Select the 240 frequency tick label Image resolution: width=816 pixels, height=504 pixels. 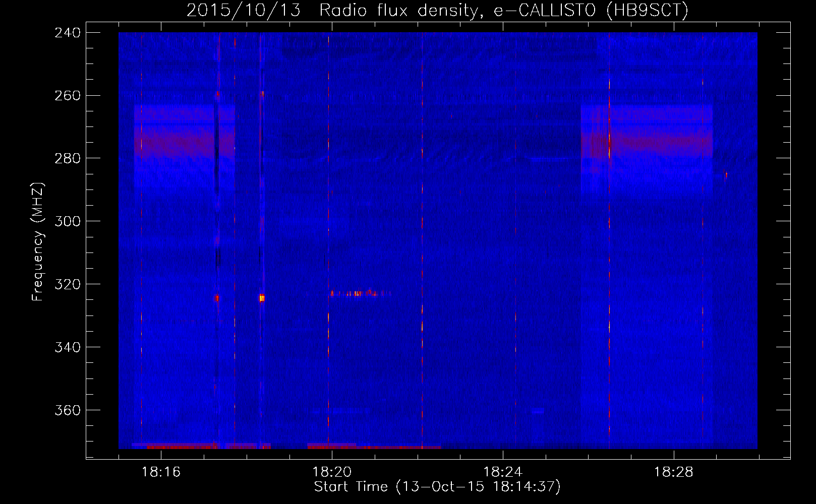pyautogui.click(x=68, y=32)
